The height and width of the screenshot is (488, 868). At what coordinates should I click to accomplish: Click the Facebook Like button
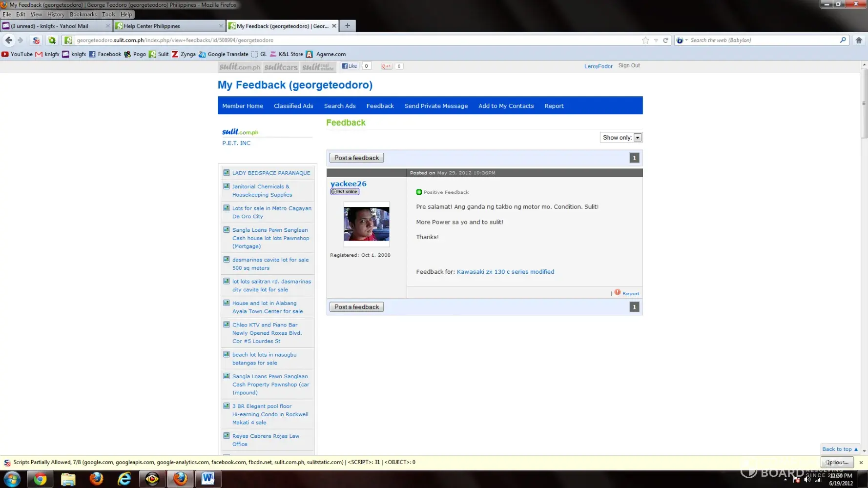pos(350,66)
